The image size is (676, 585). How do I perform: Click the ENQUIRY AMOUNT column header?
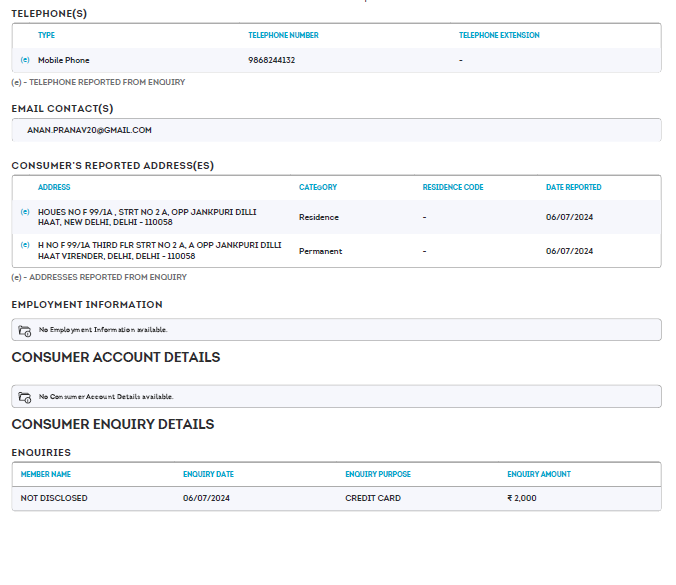(539, 474)
